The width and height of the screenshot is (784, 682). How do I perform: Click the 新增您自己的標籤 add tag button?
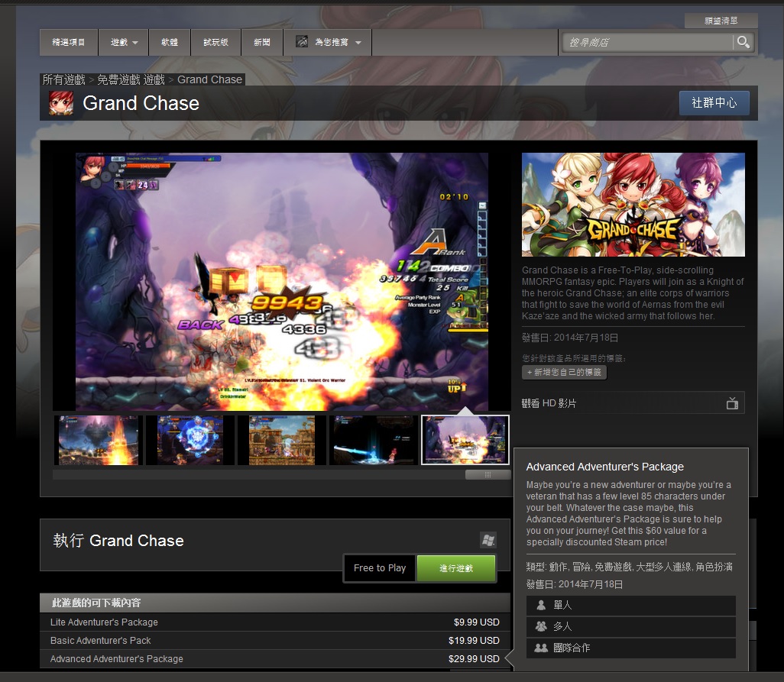click(564, 372)
